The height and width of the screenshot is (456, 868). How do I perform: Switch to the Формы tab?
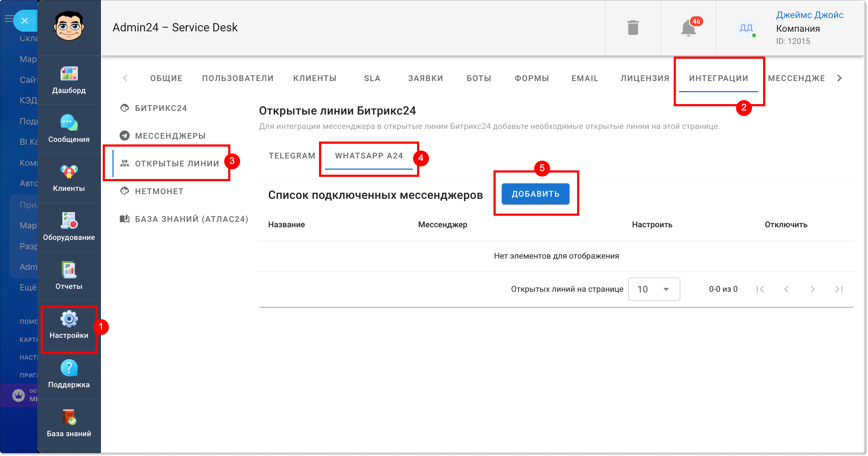click(x=532, y=78)
